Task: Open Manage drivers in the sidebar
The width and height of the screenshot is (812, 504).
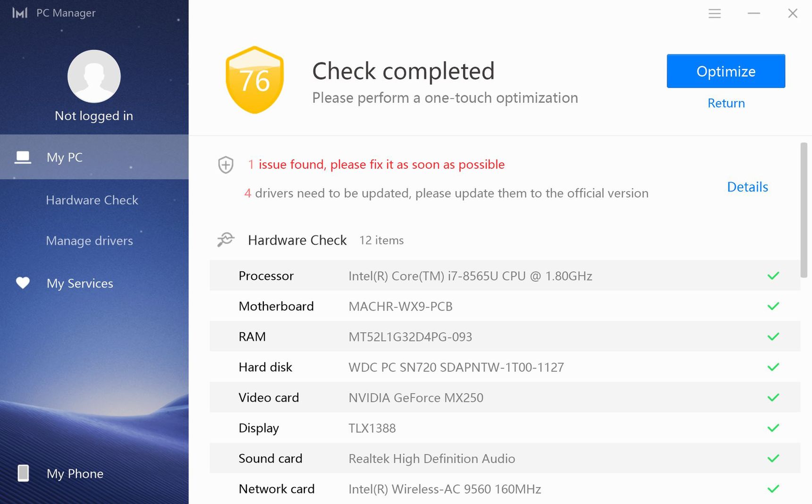Action: pos(89,241)
